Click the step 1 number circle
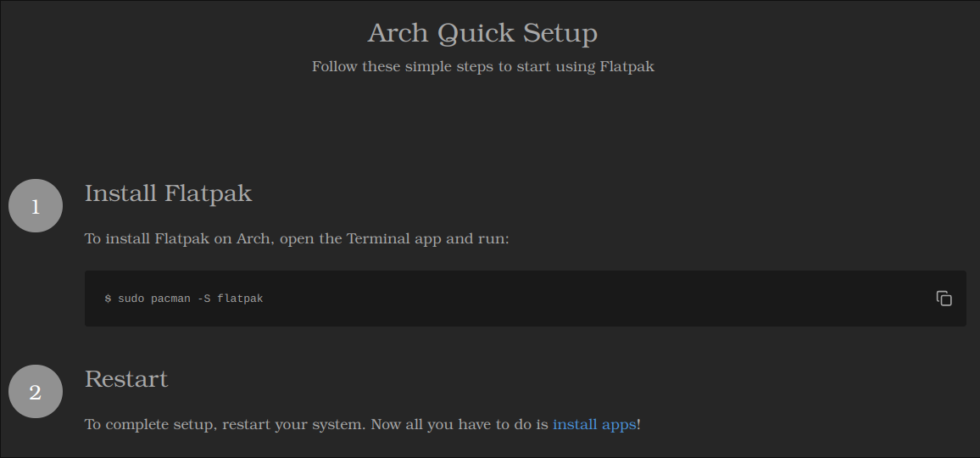This screenshot has height=458, width=980. click(x=36, y=206)
